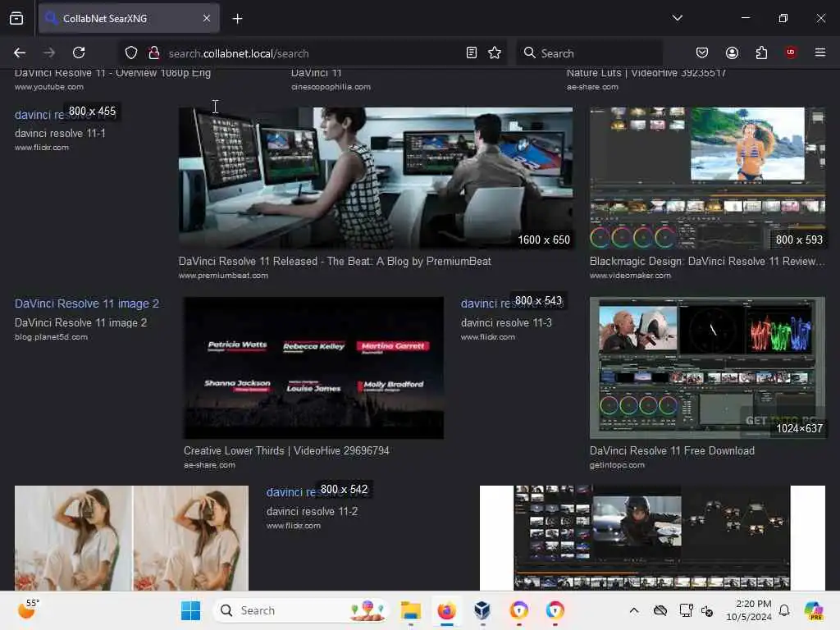Screen dimensions: 840x630
Task: Open PremiumBeat DaVinci Resolve 11 Released thumbnail
Action: click(376, 178)
